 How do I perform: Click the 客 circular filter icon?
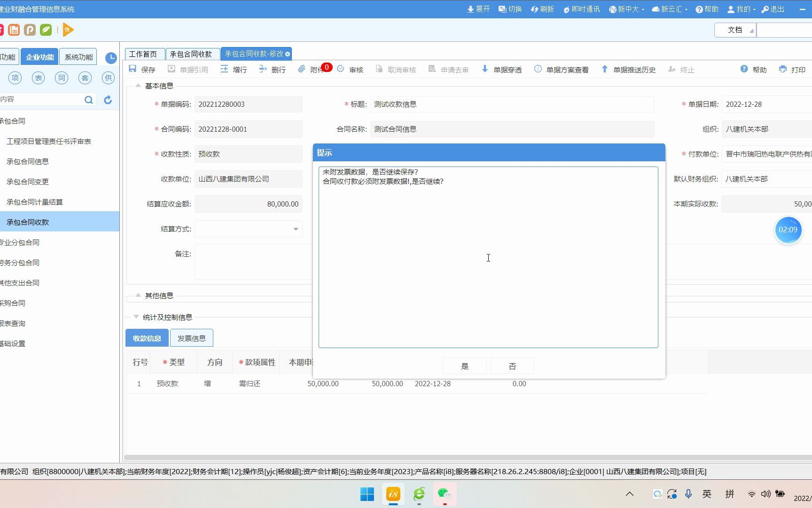tap(85, 78)
